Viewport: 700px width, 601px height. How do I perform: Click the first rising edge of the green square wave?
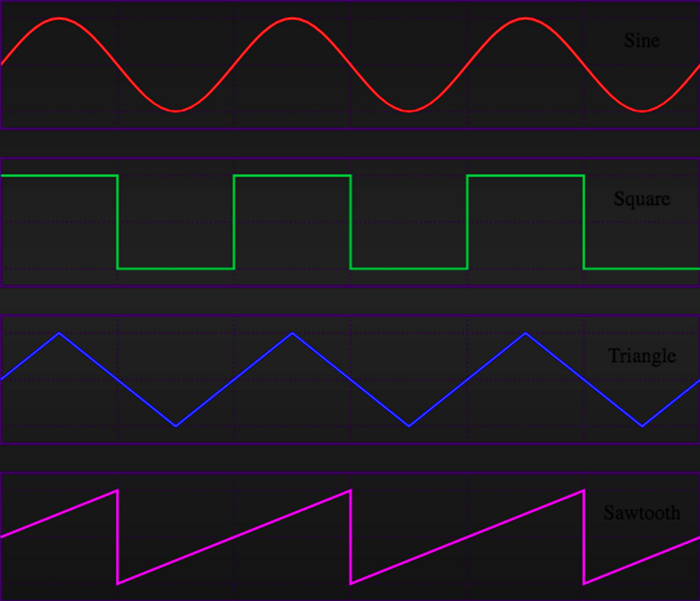pyautogui.click(x=234, y=222)
